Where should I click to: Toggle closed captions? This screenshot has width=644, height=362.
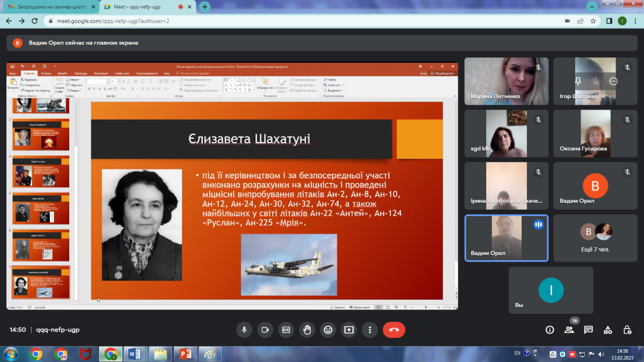[286, 330]
